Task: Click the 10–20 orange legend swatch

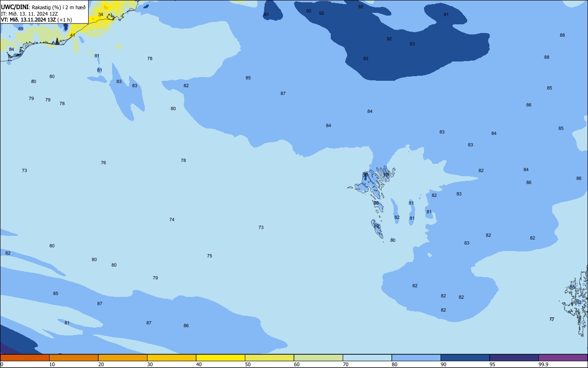Action: tap(73, 357)
